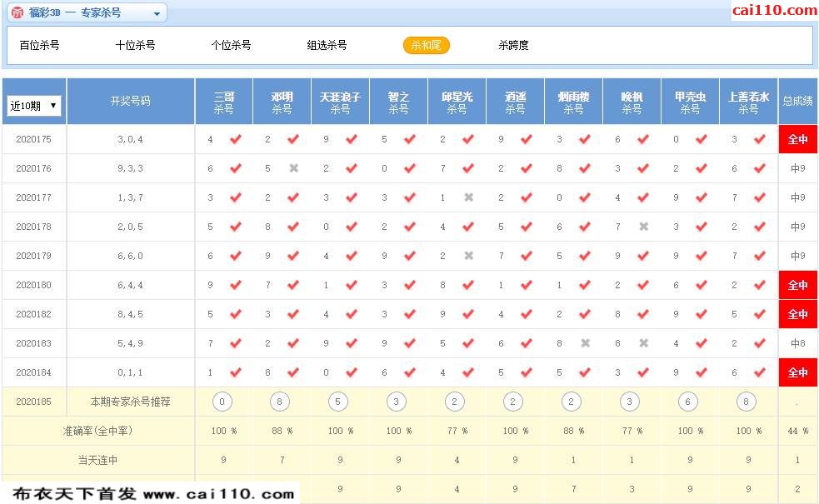
Task: Click the red checkmark for 晚枫 in 2020184
Action: tap(643, 372)
